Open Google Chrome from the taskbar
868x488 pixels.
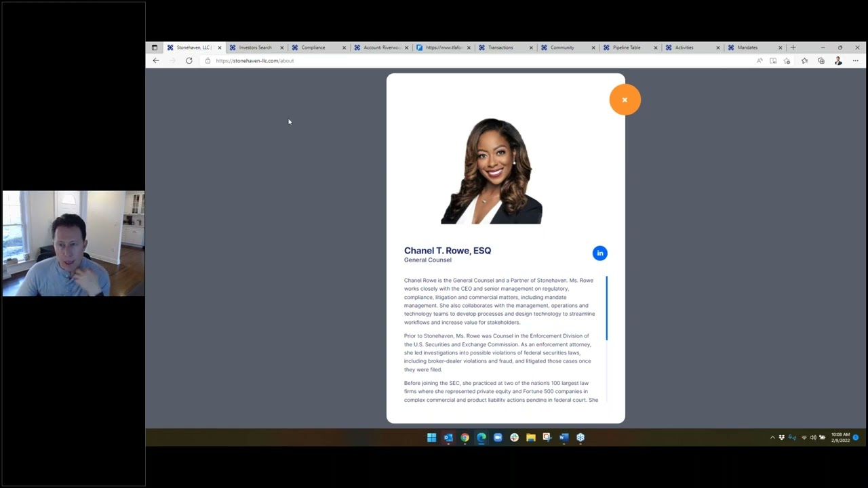tap(465, 437)
